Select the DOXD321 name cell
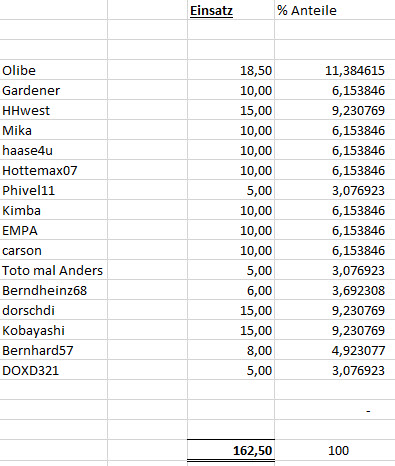The image size is (395, 466). pyautogui.click(x=54, y=370)
